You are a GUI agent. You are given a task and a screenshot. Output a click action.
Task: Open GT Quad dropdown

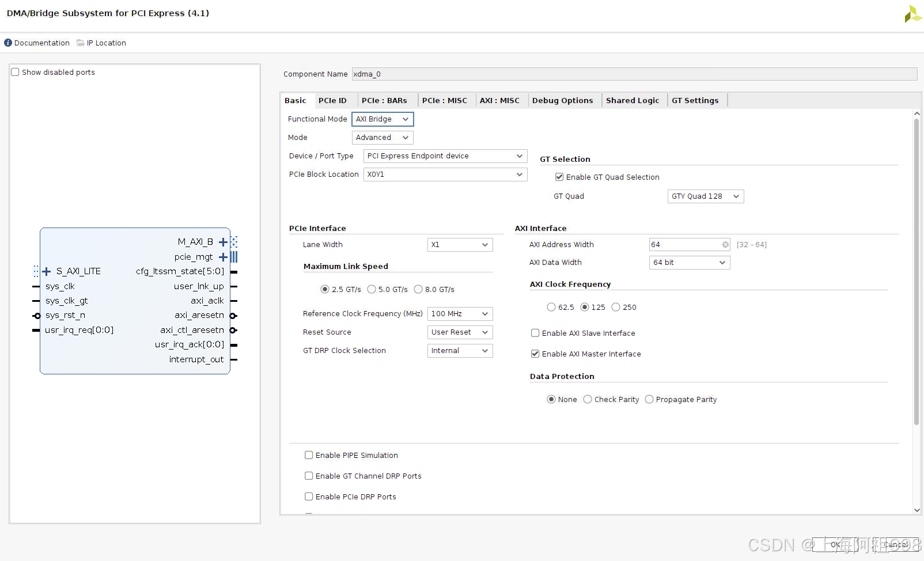(706, 196)
